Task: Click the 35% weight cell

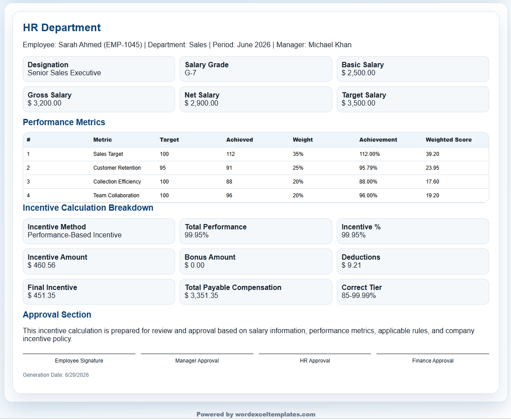Action: [x=298, y=154]
